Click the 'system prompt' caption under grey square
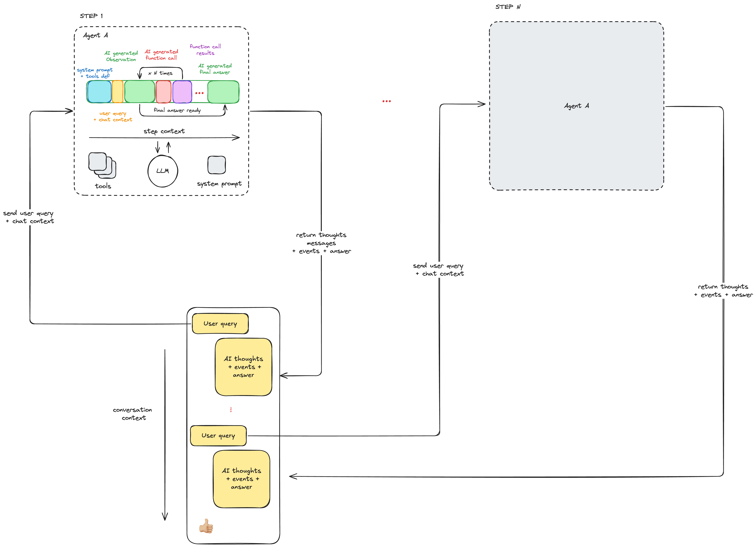 219,184
